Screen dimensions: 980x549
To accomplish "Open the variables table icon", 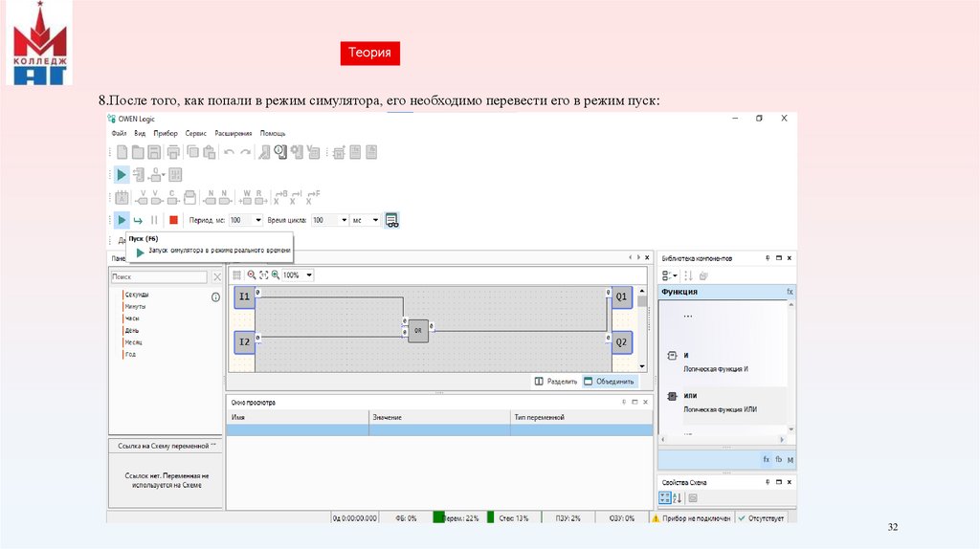I will [x=313, y=152].
